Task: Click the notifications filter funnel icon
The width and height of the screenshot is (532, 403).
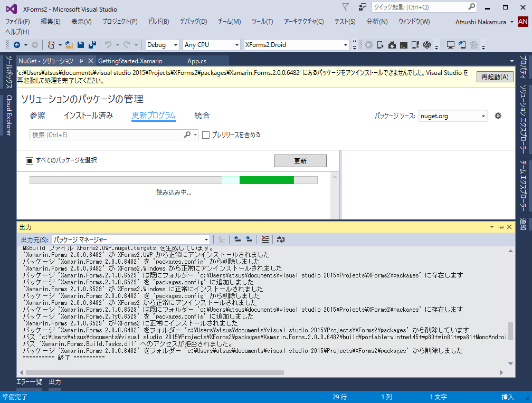Action: [x=345, y=7]
